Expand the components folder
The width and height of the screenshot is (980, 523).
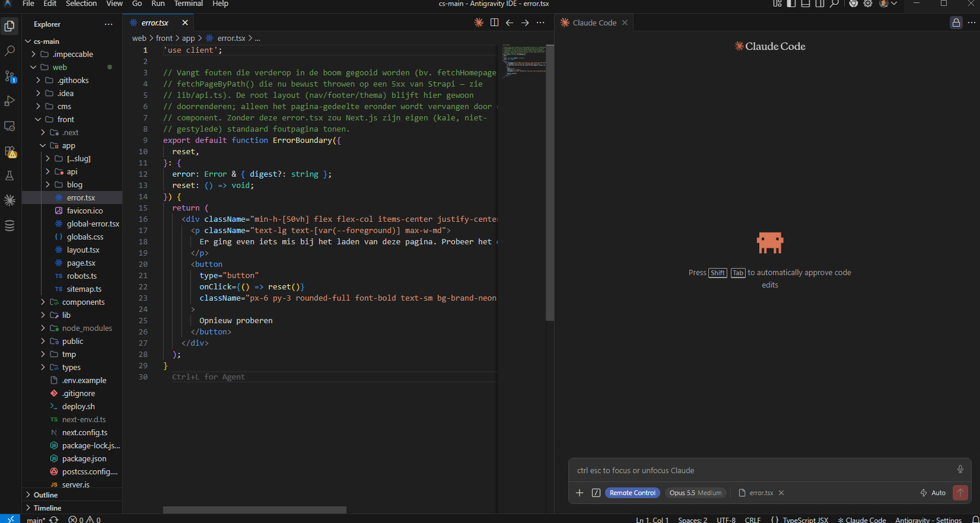coord(72,302)
